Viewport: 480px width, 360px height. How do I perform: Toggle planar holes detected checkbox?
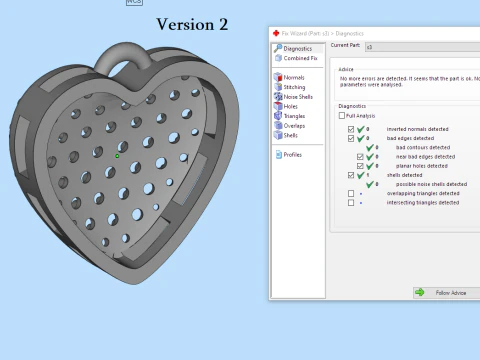[x=360, y=166]
